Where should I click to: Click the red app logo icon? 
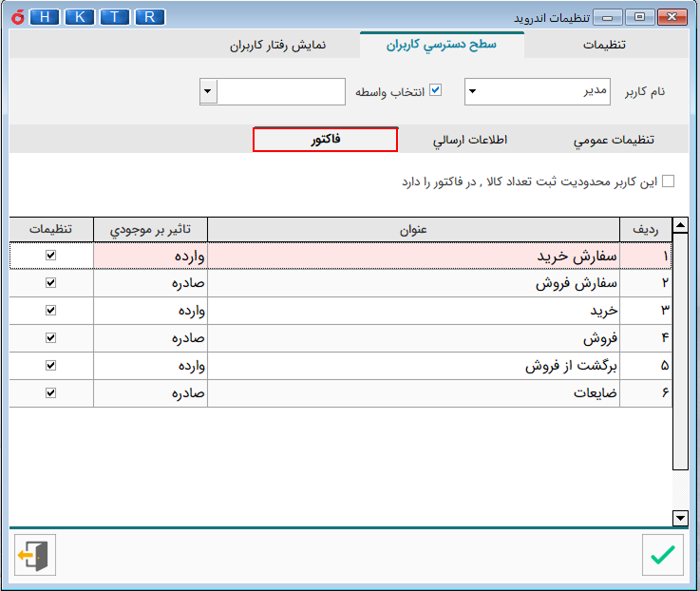(x=14, y=17)
